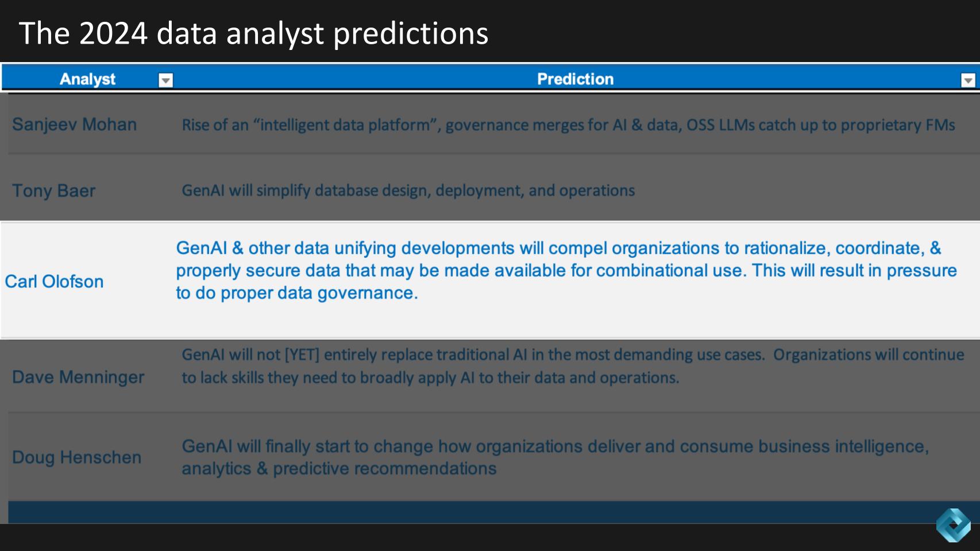Click the business intelligence prediction text
This screenshot has width=980, height=551.
click(555, 457)
